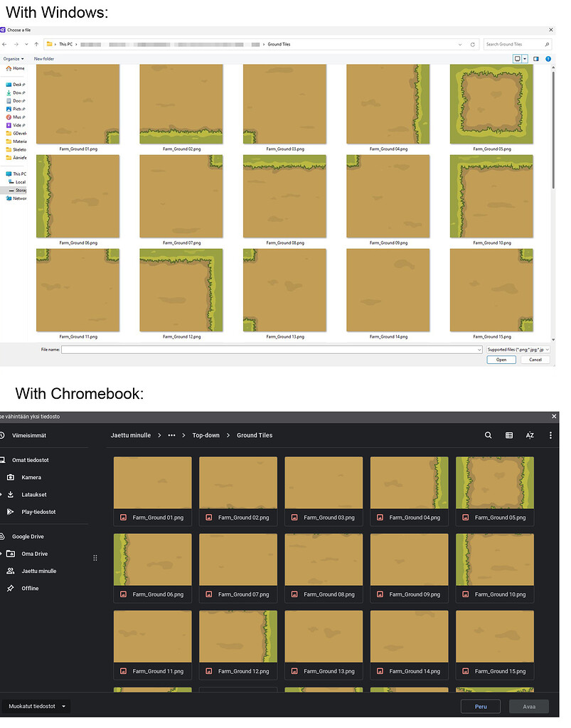The image size is (571, 728).
Task: Click the Avaa button
Action: pos(529,706)
